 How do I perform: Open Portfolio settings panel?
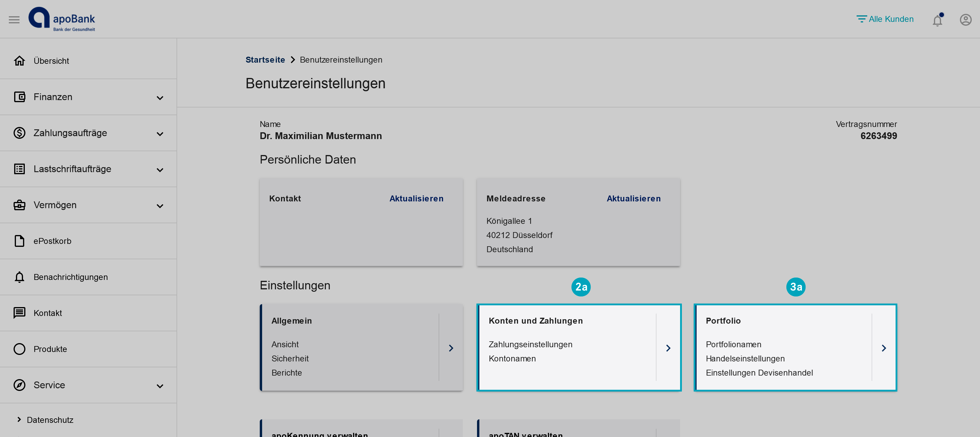(883, 348)
